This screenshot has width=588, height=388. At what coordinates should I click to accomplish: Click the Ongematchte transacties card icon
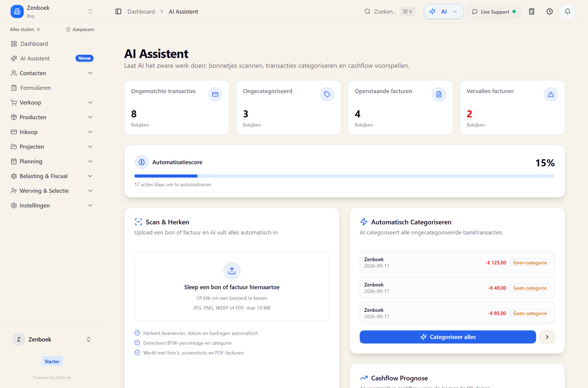pyautogui.click(x=215, y=94)
